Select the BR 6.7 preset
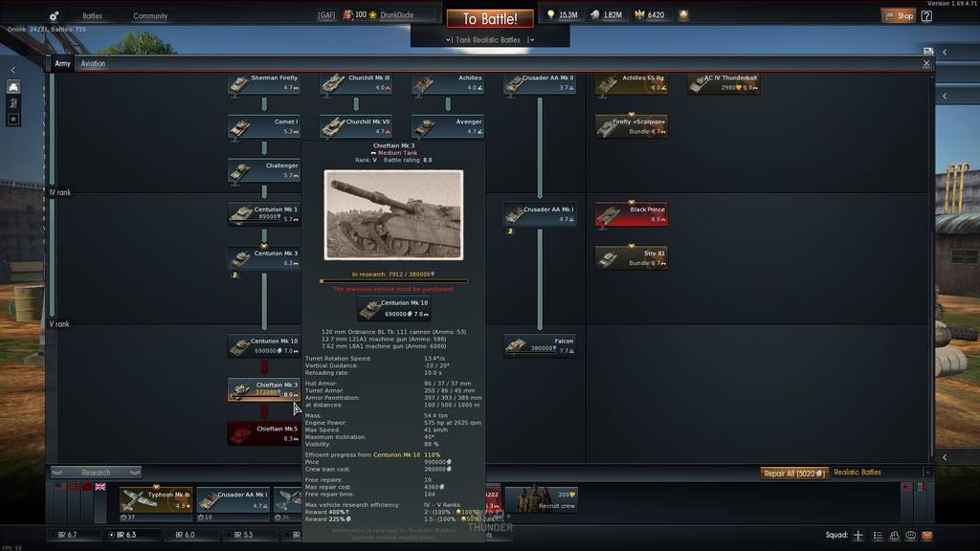 pos(75,535)
